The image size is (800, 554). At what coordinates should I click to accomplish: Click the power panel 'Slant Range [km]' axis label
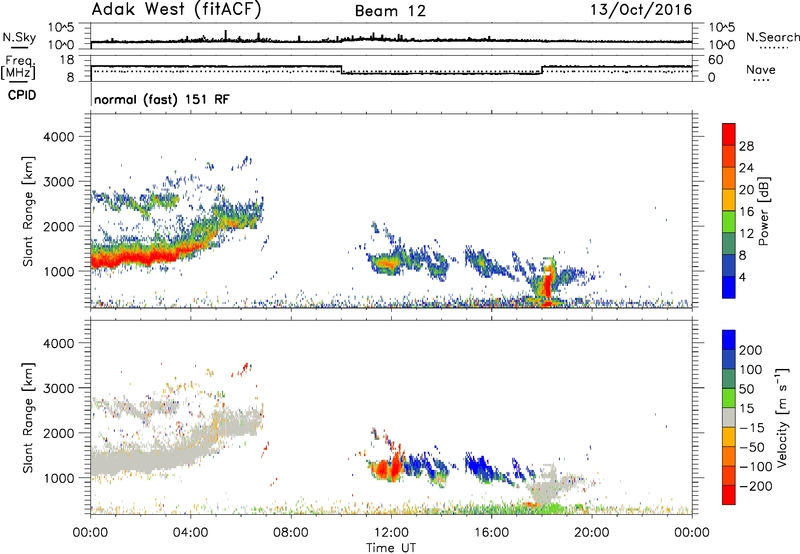pyautogui.click(x=28, y=211)
